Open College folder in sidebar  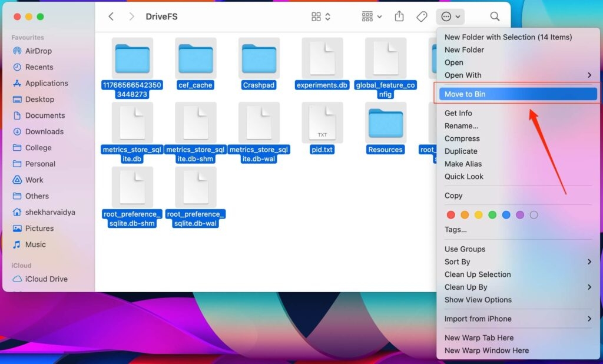[x=38, y=148]
